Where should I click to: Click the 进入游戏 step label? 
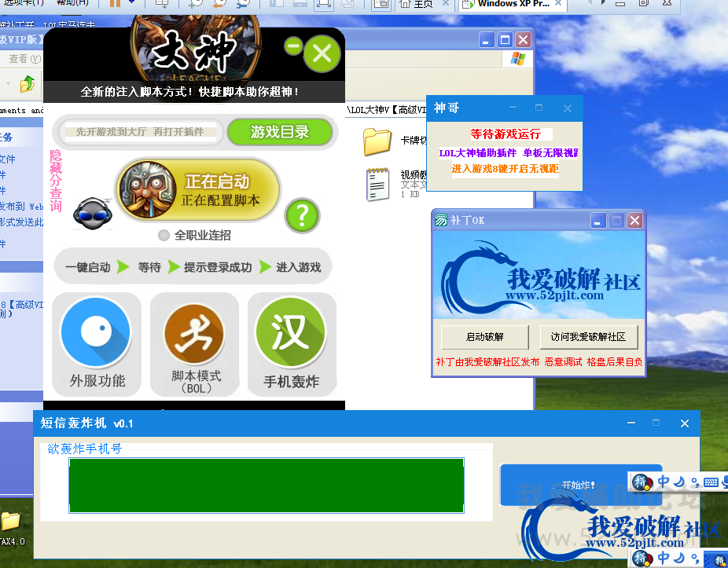tap(299, 267)
